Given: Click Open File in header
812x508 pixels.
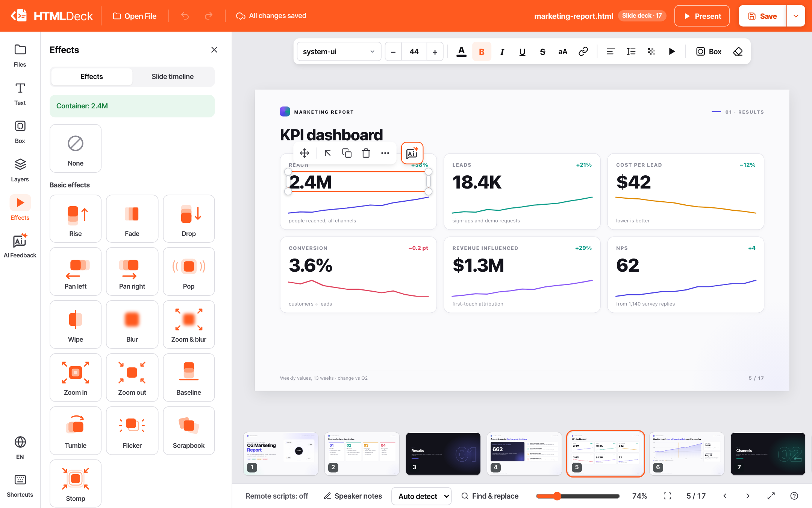Looking at the screenshot, I should pos(135,16).
